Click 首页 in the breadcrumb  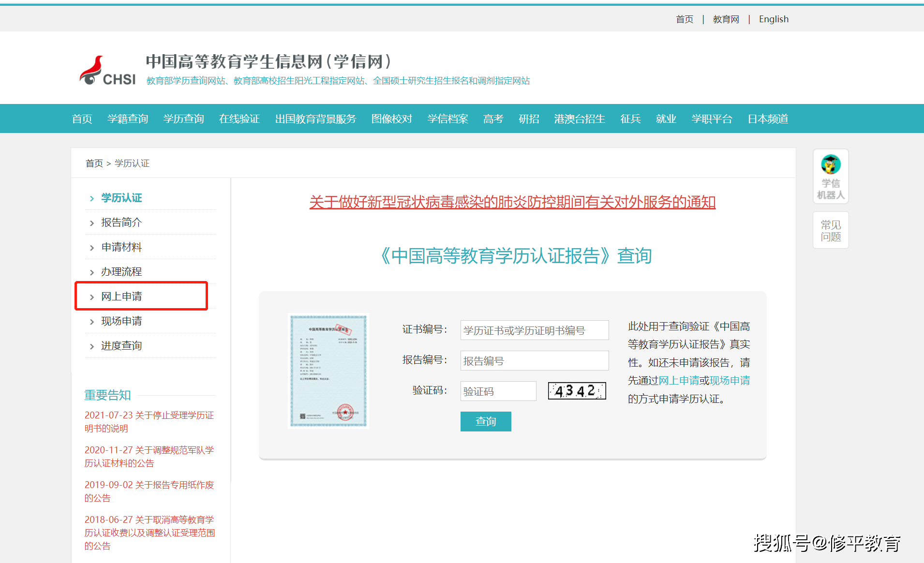click(94, 163)
